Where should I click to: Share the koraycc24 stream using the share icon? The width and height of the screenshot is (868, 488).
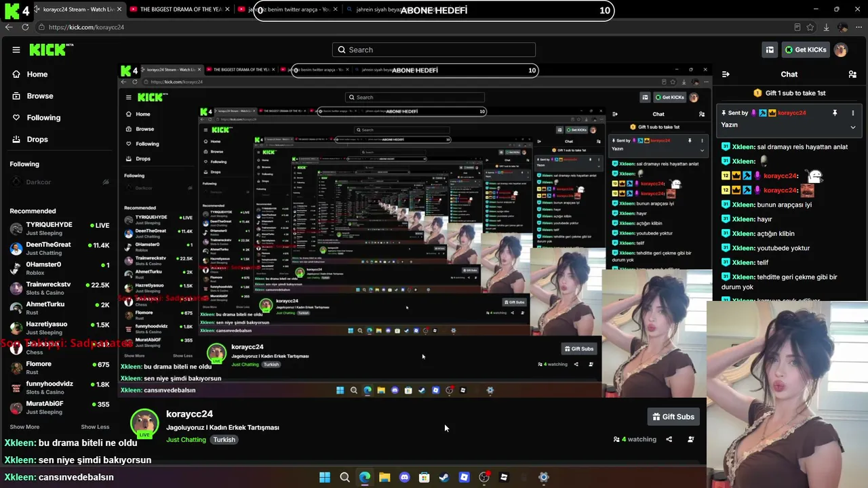point(669,439)
